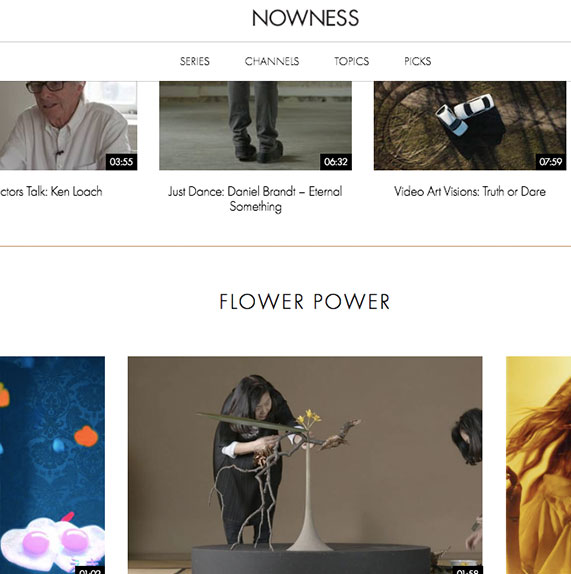Open the blue animated eggs thumbnail
Image resolution: width=571 pixels, height=574 pixels.
point(52,465)
